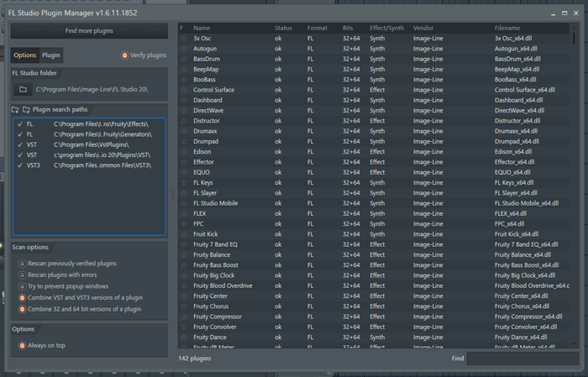This screenshot has height=377, width=588.
Task: Remove plugin search path folder icon
Action: [x=26, y=109]
